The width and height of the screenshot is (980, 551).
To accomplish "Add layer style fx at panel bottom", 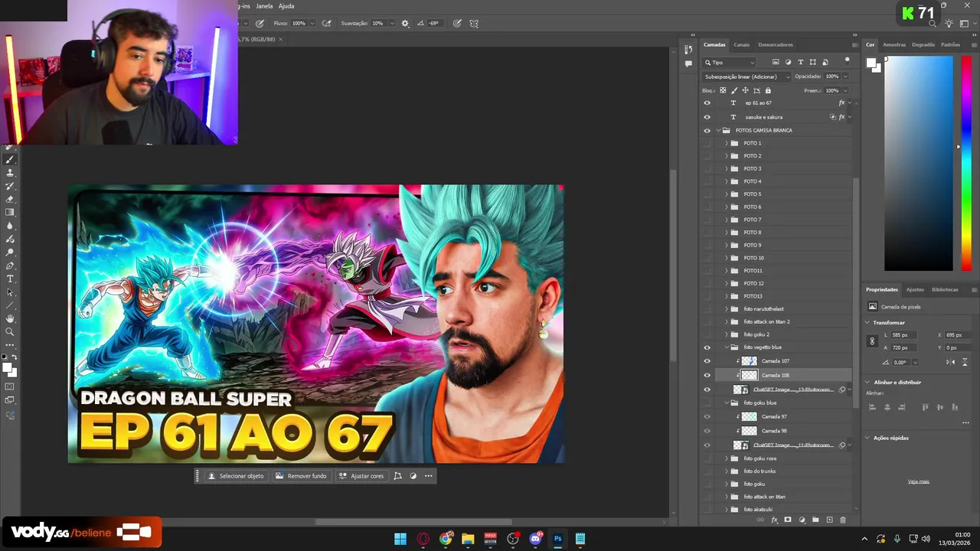I will (774, 520).
